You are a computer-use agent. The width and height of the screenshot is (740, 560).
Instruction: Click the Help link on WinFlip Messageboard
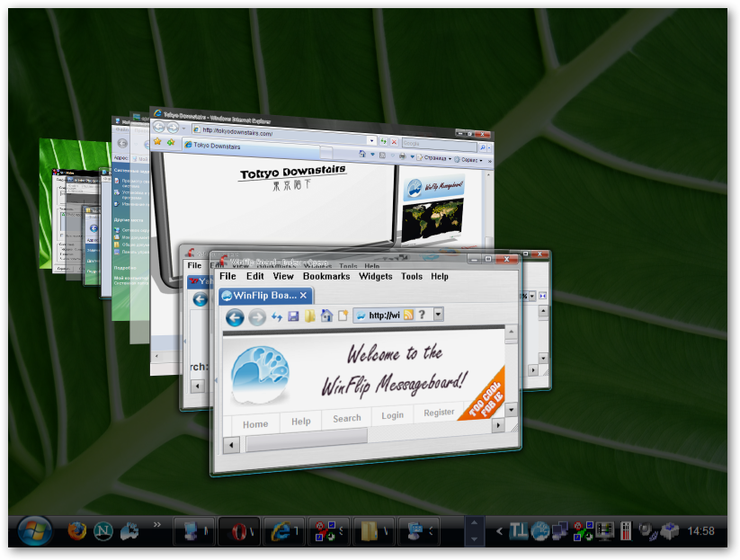tap(300, 422)
